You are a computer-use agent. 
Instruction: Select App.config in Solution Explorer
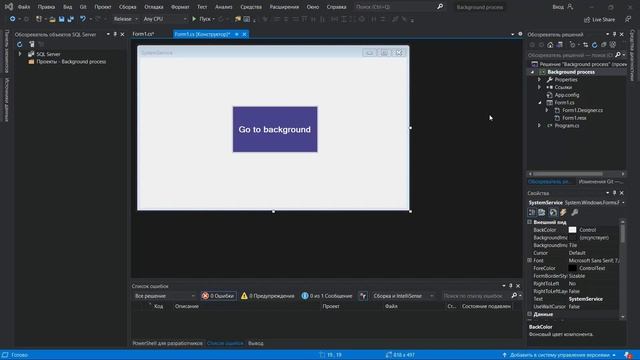click(x=567, y=95)
